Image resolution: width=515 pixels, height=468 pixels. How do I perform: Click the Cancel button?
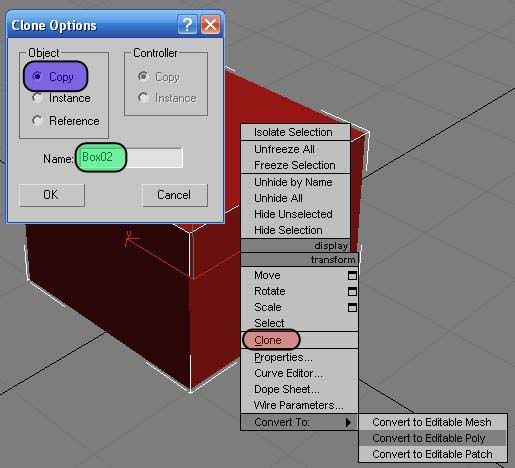(x=175, y=195)
